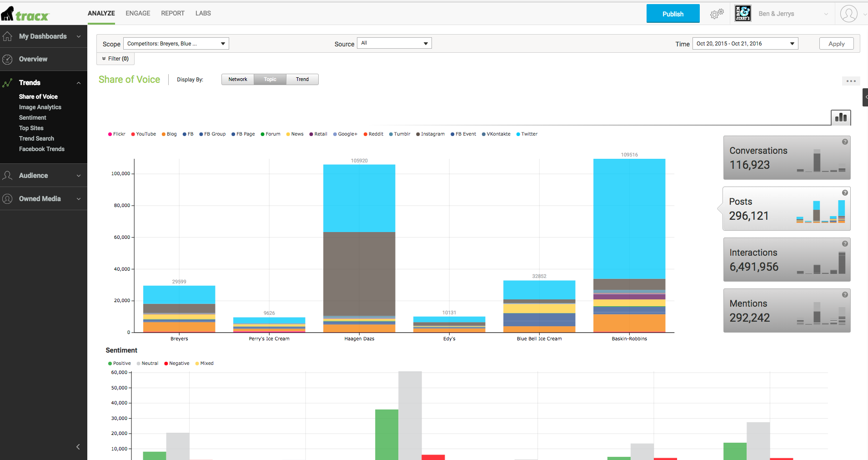Screen dimensions: 868x460
Task: Toggle Twitter series in chart legend
Action: point(527,134)
